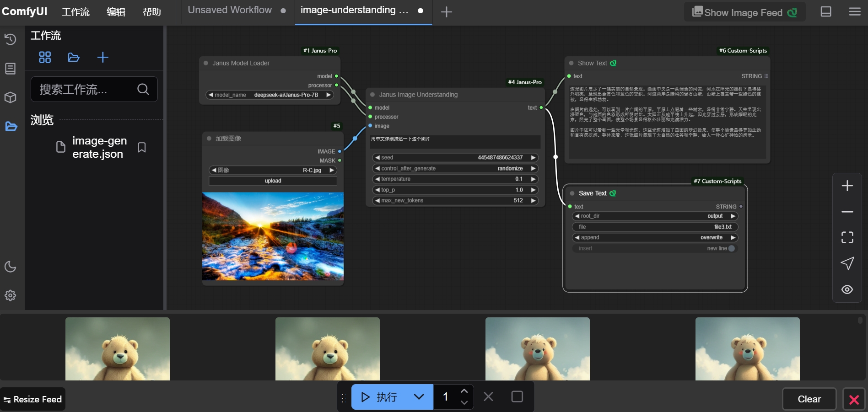Toggle link visibility eye icon
The width and height of the screenshot is (868, 412).
coord(847,289)
